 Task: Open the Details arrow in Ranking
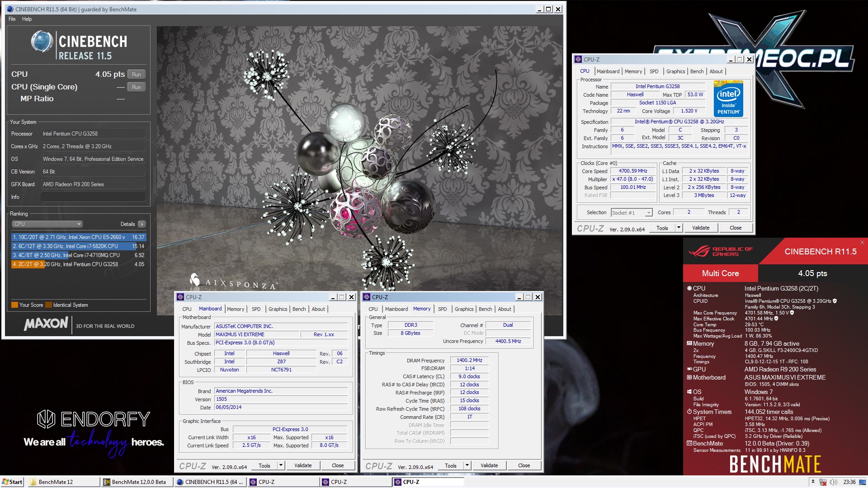tap(142, 224)
